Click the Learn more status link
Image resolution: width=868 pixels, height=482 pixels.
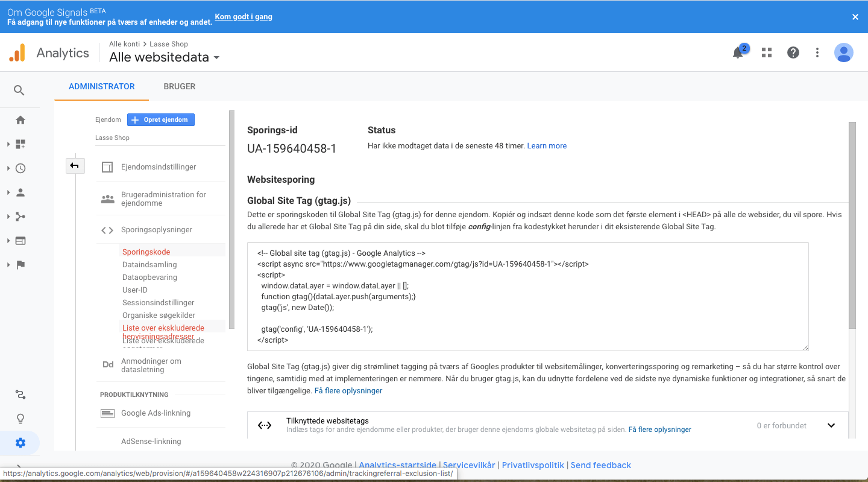547,146
